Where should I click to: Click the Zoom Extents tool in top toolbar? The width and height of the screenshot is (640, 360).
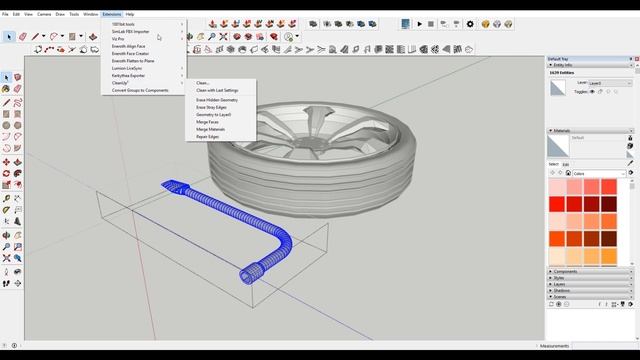tap(223, 37)
